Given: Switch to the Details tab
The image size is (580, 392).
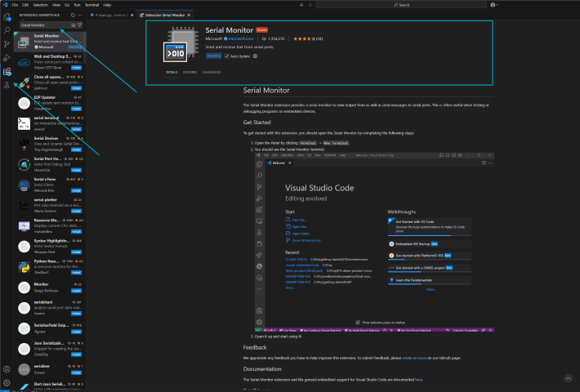Looking at the screenshot, I should tap(172, 73).
